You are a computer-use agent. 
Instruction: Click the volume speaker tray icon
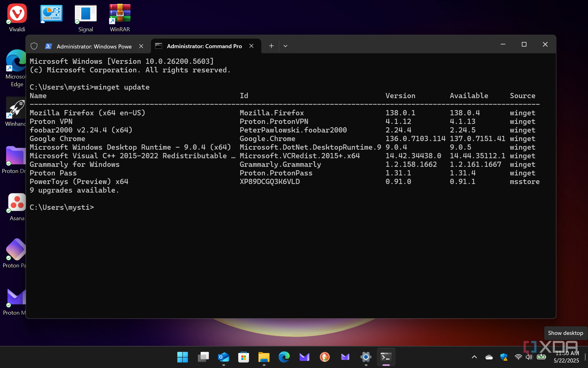[529, 357]
